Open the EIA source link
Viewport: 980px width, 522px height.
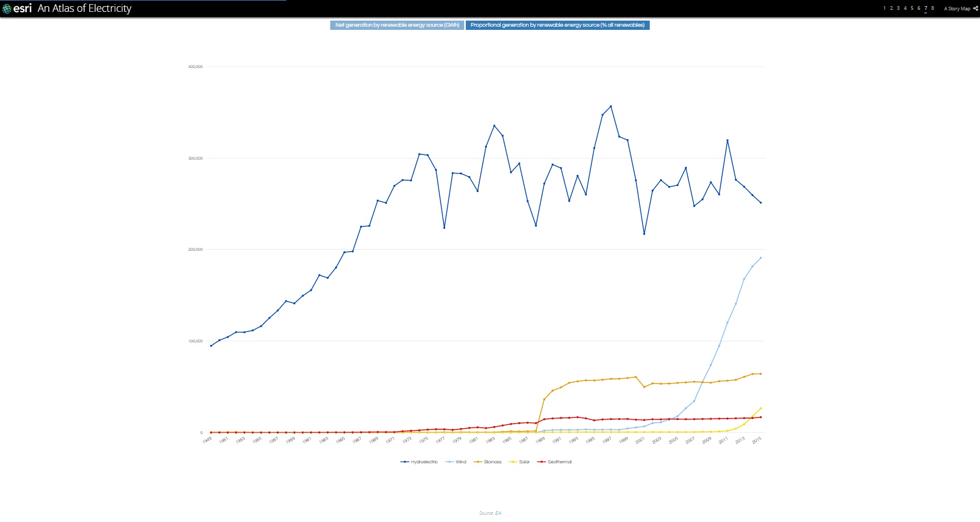click(498, 513)
